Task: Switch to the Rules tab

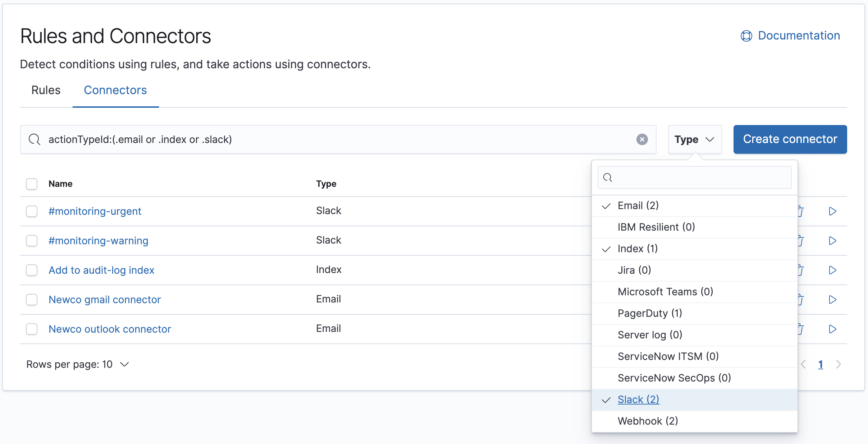Action: (x=46, y=90)
